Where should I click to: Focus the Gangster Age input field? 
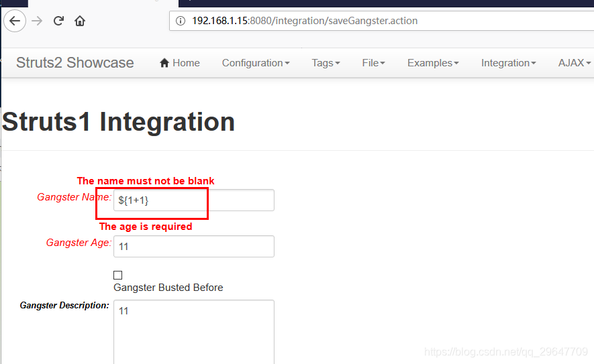194,246
